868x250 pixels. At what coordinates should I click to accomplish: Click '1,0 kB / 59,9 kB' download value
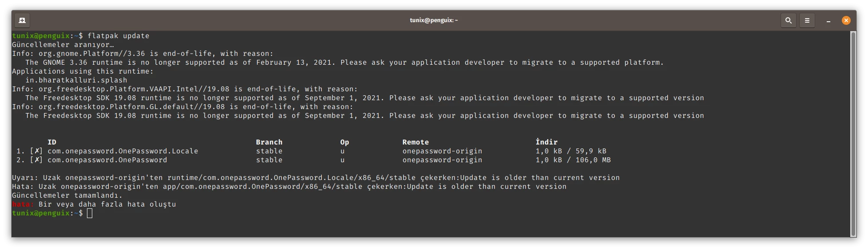tap(571, 151)
